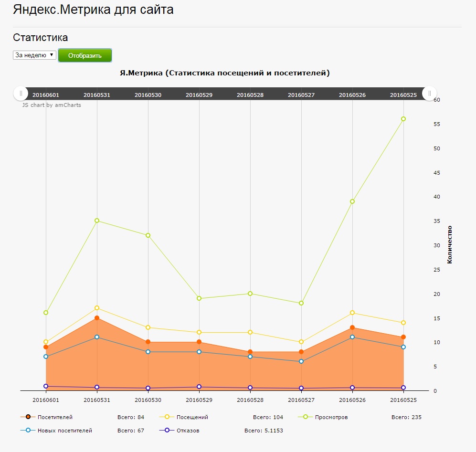Click the orange Посетителей point at 20160526

[x=352, y=327]
